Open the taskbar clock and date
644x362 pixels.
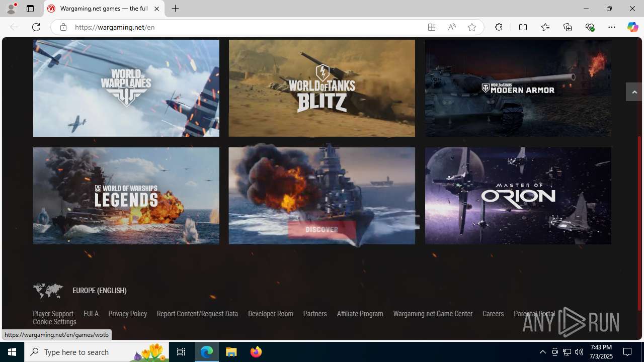pos(601,352)
